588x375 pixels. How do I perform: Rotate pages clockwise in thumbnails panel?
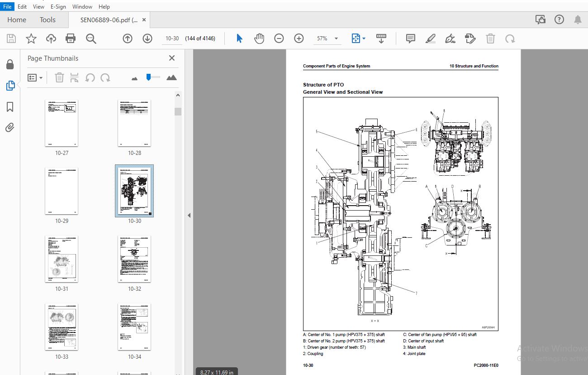pyautogui.click(x=105, y=78)
